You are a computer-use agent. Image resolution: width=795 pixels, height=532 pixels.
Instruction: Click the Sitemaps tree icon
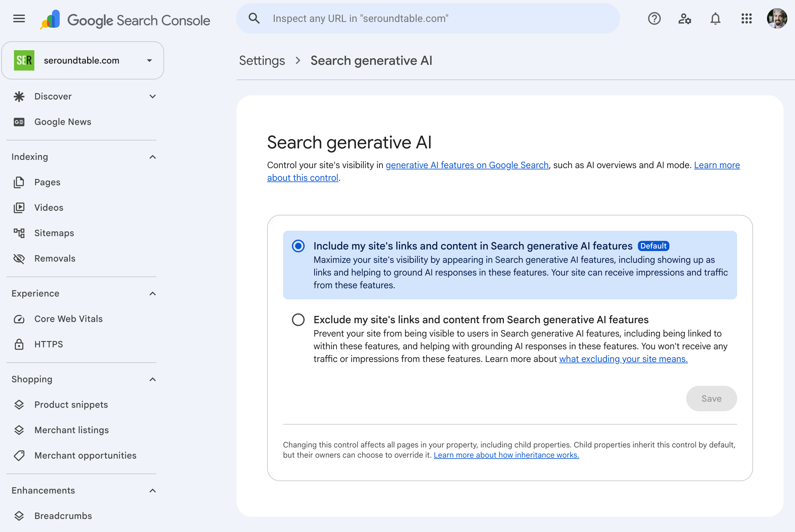tap(19, 233)
